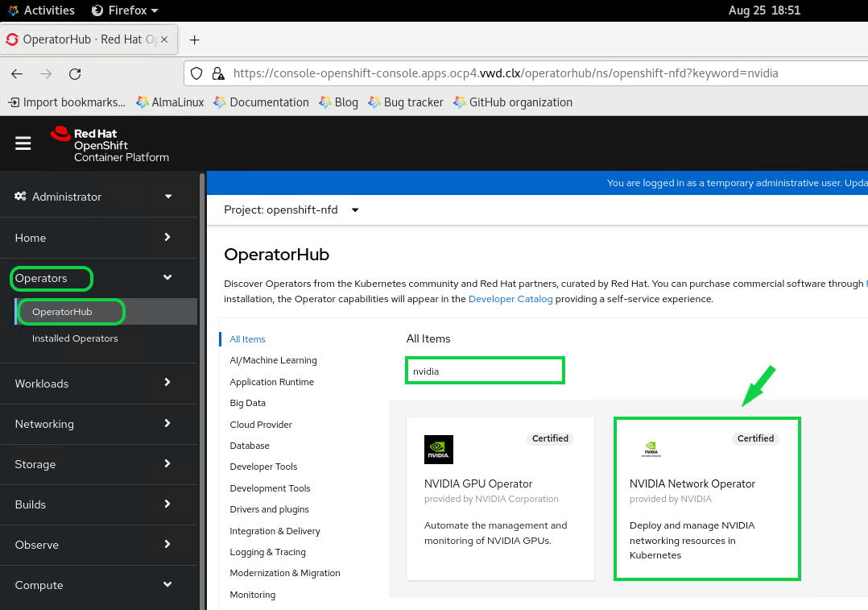Open the Project: openshift-nfd dropdown
This screenshot has width=868, height=610.
[291, 210]
